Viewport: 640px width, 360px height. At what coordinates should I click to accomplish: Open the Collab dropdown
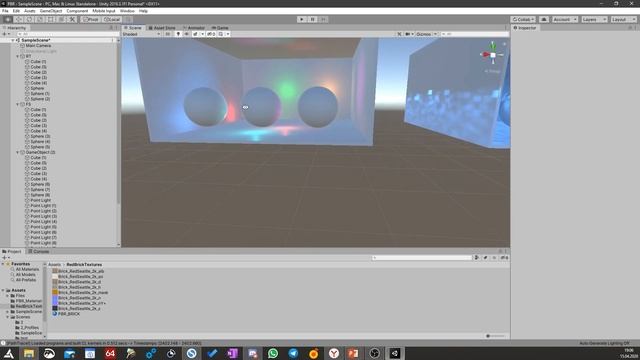tap(523, 20)
